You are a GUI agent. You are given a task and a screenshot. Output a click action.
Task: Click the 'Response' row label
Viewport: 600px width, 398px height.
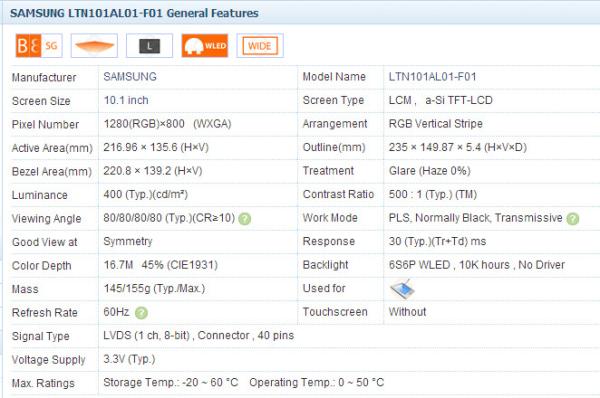pos(329,241)
